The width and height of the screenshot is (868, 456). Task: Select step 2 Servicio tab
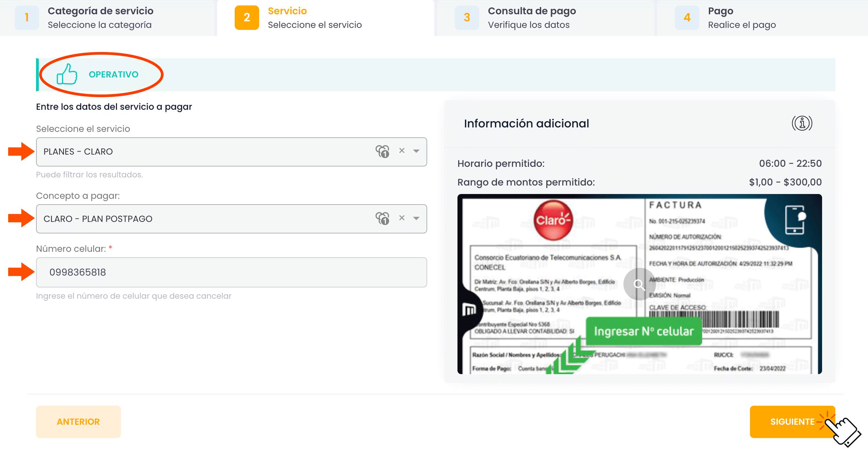pyautogui.click(x=325, y=18)
